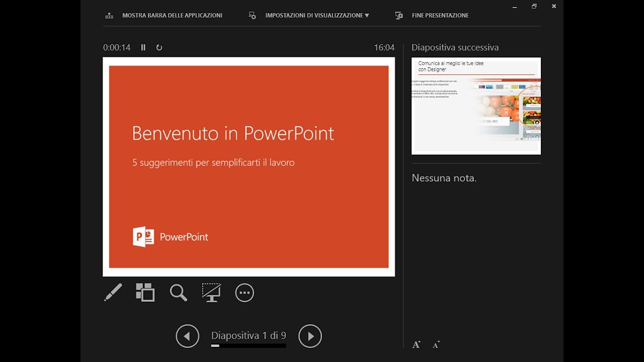Click the Diapositiva successiva heading
The width and height of the screenshot is (644, 362).
click(455, 47)
